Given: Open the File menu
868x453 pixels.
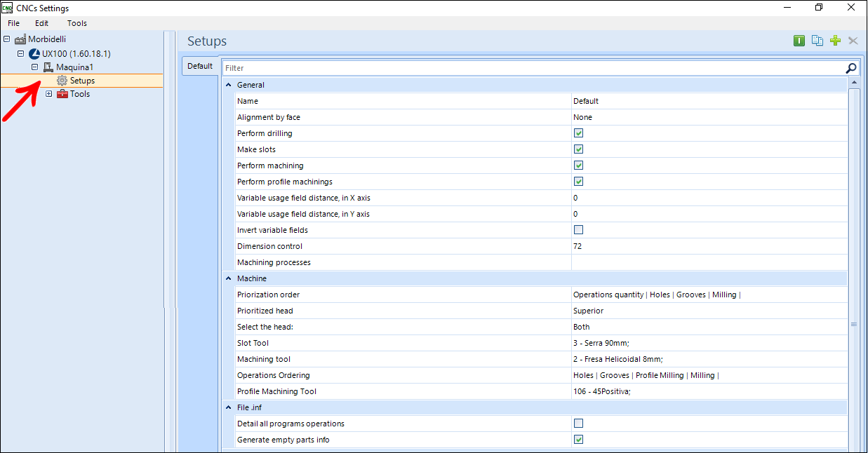Looking at the screenshot, I should (x=14, y=23).
